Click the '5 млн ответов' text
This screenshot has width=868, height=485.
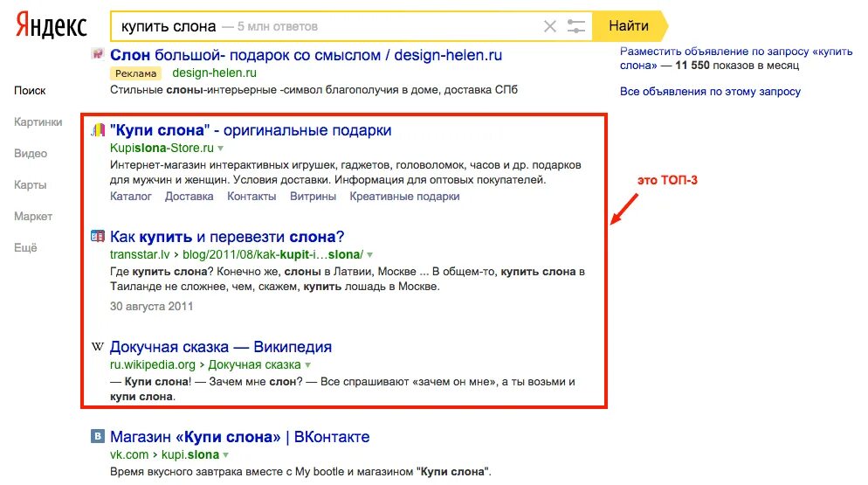point(278,26)
